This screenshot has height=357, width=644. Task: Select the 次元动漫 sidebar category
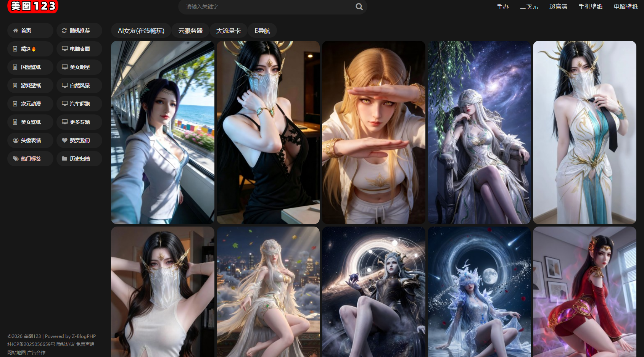(x=30, y=104)
